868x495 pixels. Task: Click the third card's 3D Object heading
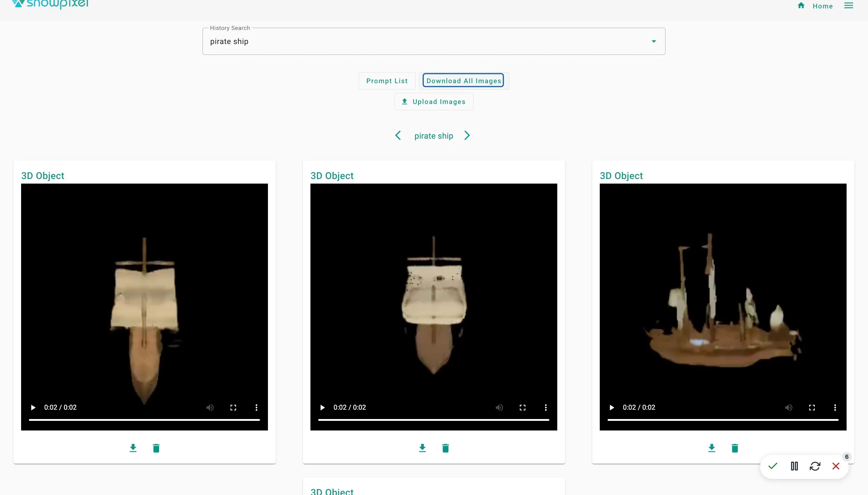[x=621, y=176]
